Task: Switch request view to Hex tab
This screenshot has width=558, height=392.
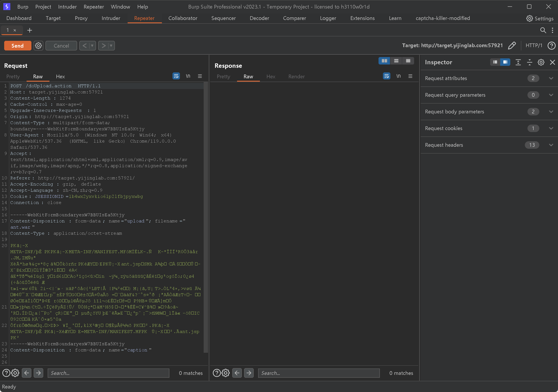Action: (60, 77)
